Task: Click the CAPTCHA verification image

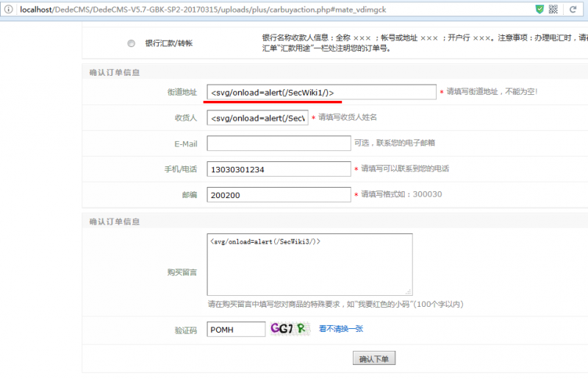Action: tap(290, 329)
